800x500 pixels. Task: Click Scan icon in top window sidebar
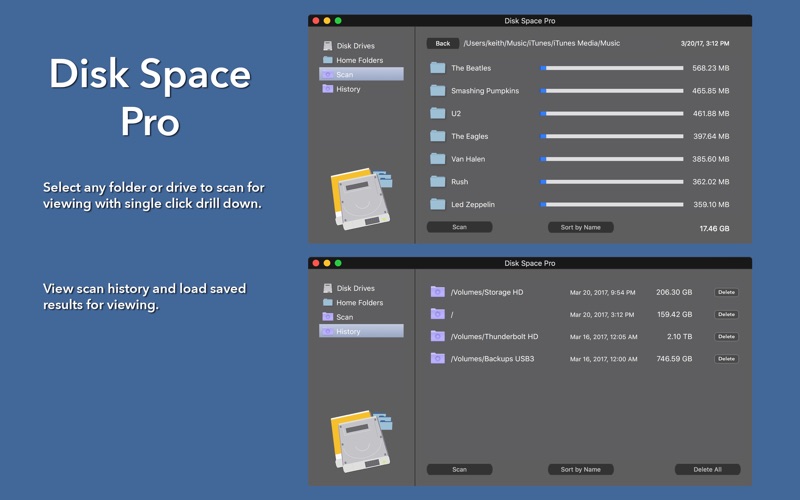328,74
